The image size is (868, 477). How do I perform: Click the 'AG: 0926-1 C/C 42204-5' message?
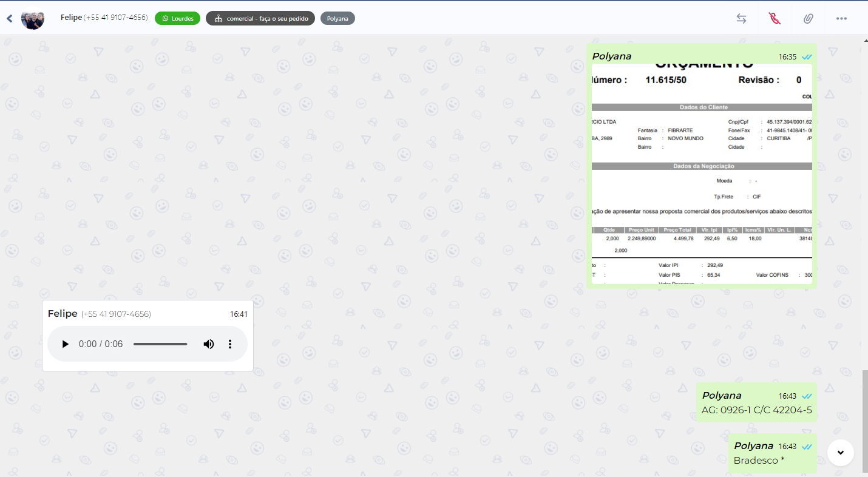tap(756, 410)
